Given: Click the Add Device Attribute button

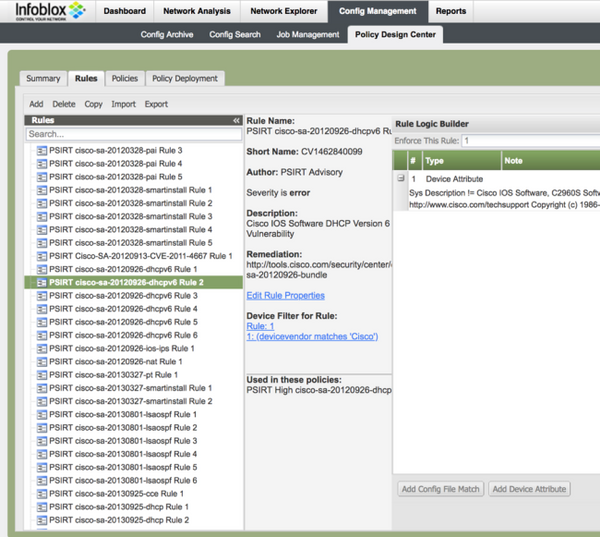Looking at the screenshot, I should point(530,489).
